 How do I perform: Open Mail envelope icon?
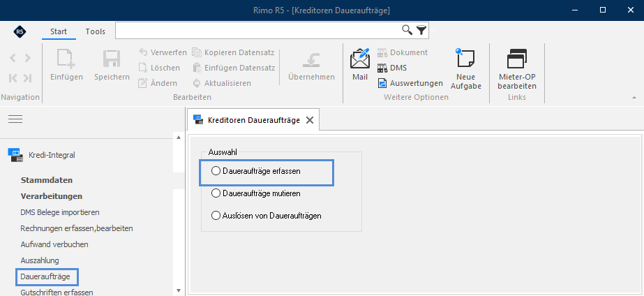click(x=360, y=59)
